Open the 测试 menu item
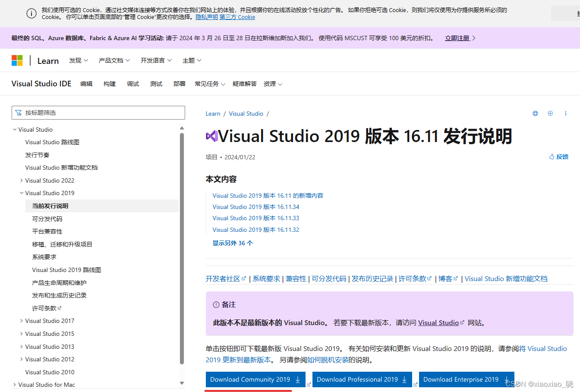 pyautogui.click(x=156, y=84)
